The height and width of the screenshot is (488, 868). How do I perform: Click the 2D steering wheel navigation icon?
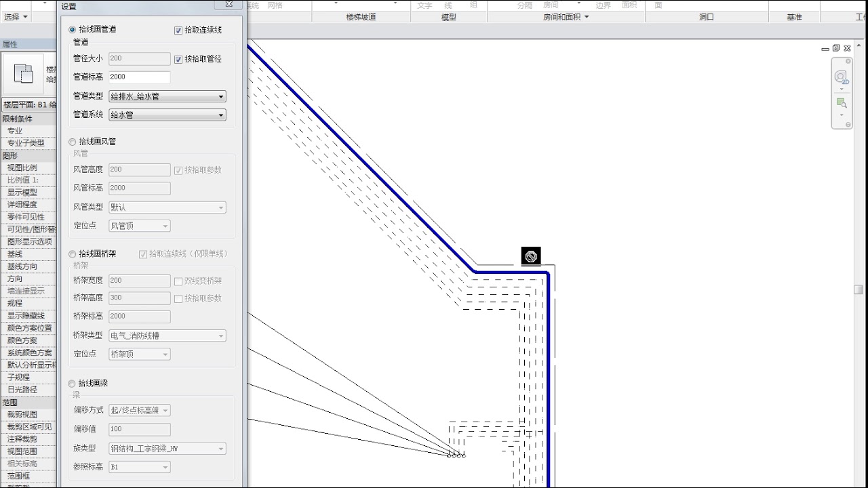click(x=842, y=77)
